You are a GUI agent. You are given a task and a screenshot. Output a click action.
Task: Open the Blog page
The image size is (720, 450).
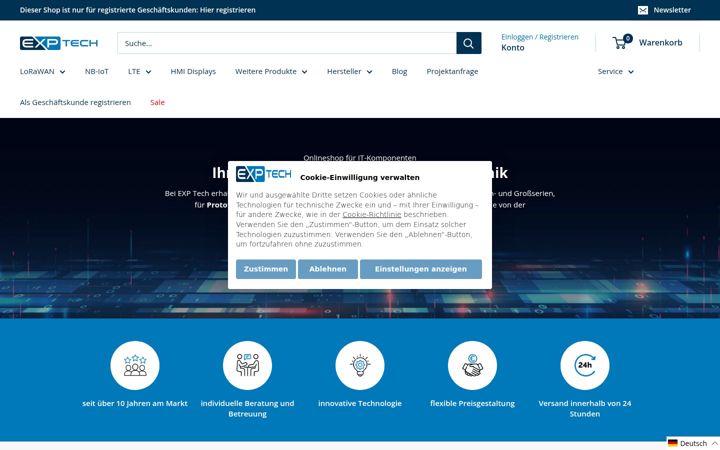pos(399,72)
